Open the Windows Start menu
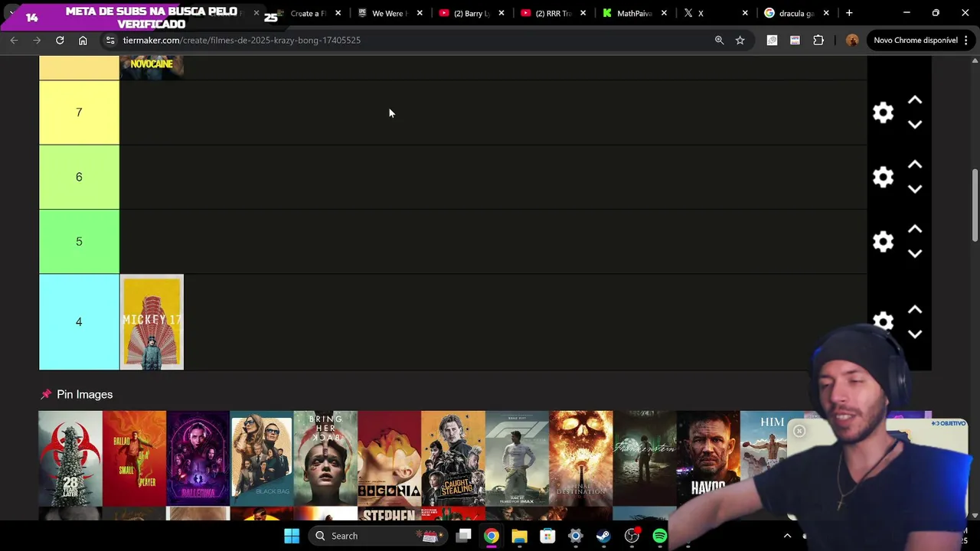Screen dimensions: 980x551 [x=292, y=536]
